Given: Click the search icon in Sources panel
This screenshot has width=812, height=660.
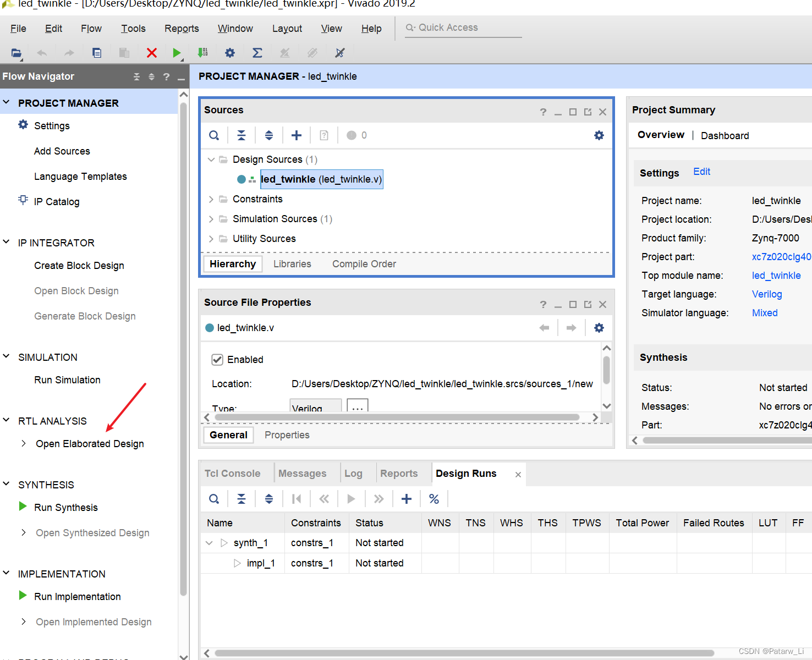Looking at the screenshot, I should pyautogui.click(x=214, y=135).
